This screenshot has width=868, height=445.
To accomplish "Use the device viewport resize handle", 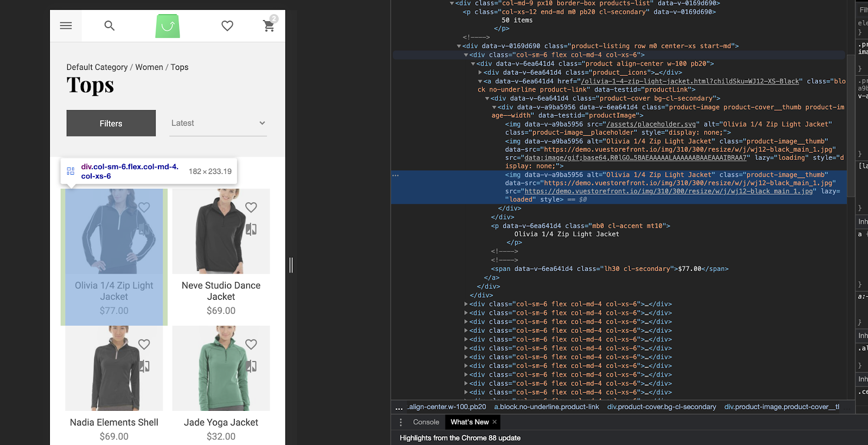I will [291, 265].
